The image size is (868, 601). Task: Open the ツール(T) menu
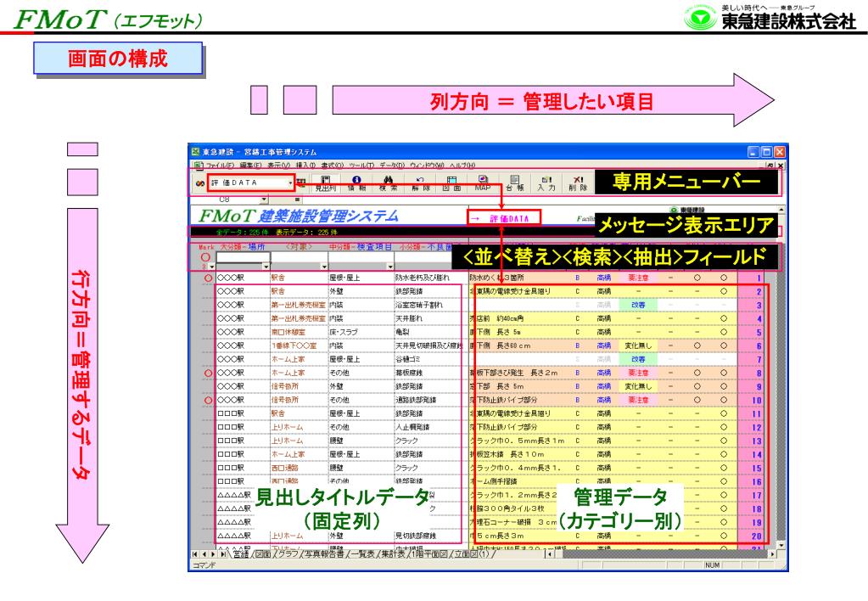[x=362, y=165]
